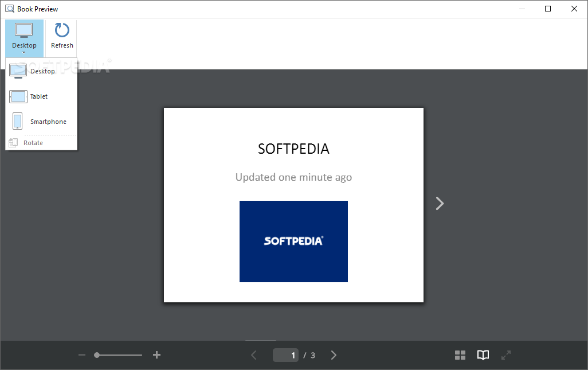The width and height of the screenshot is (588, 370).
Task: Switch preview to Smartphone
Action: (x=41, y=122)
